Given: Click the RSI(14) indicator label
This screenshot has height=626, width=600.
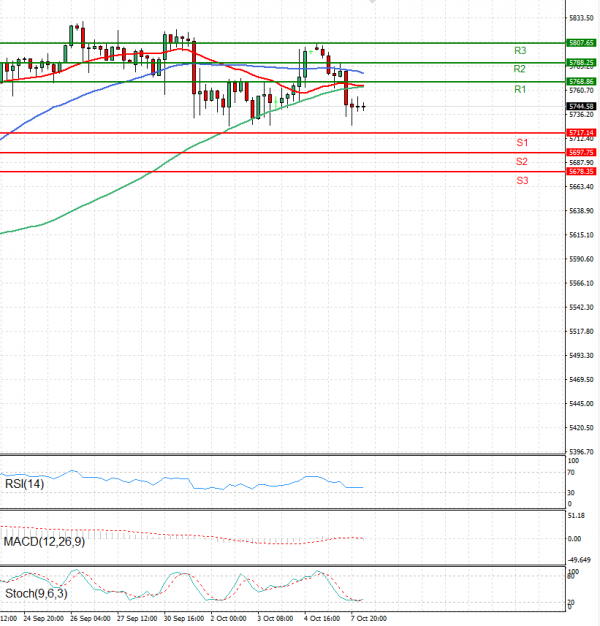Looking at the screenshot, I should tap(24, 484).
